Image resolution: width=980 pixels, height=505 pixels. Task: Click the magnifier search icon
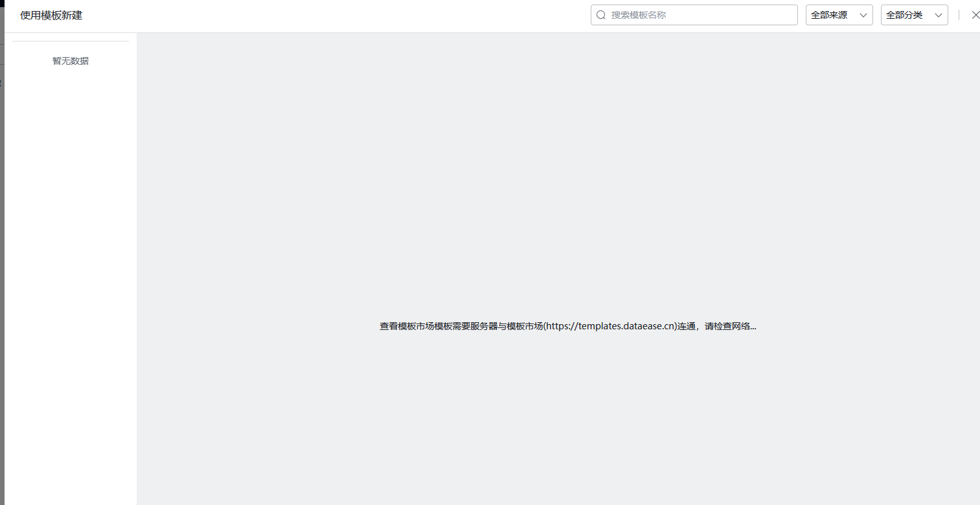[601, 15]
